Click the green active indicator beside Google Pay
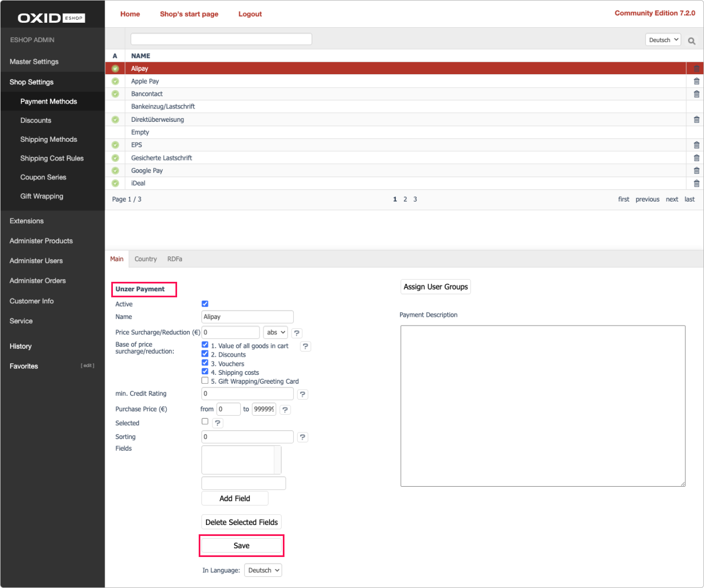 click(x=115, y=170)
